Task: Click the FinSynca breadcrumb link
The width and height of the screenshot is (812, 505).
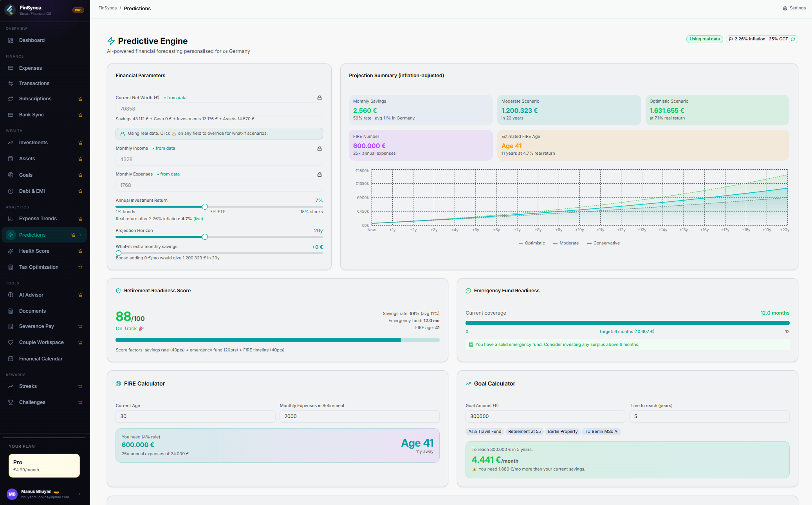Action: (108, 8)
